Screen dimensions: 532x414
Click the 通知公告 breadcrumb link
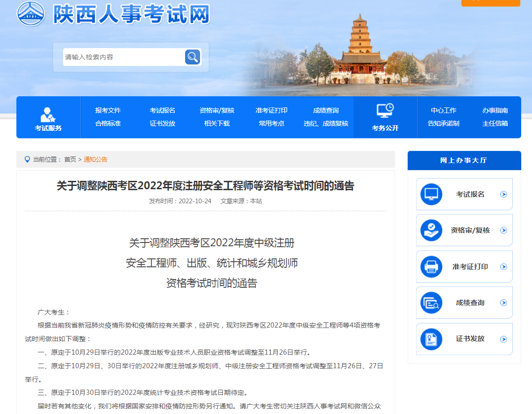tap(95, 159)
